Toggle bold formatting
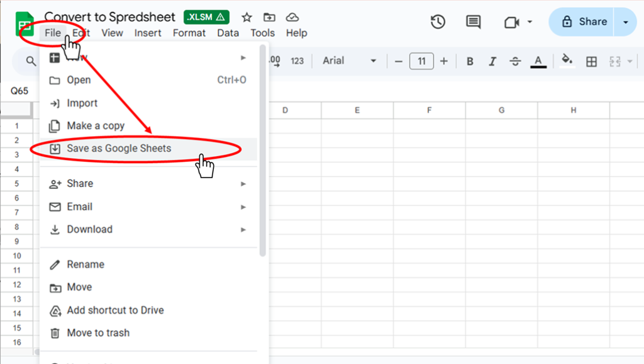This screenshot has height=364, width=644. click(470, 61)
